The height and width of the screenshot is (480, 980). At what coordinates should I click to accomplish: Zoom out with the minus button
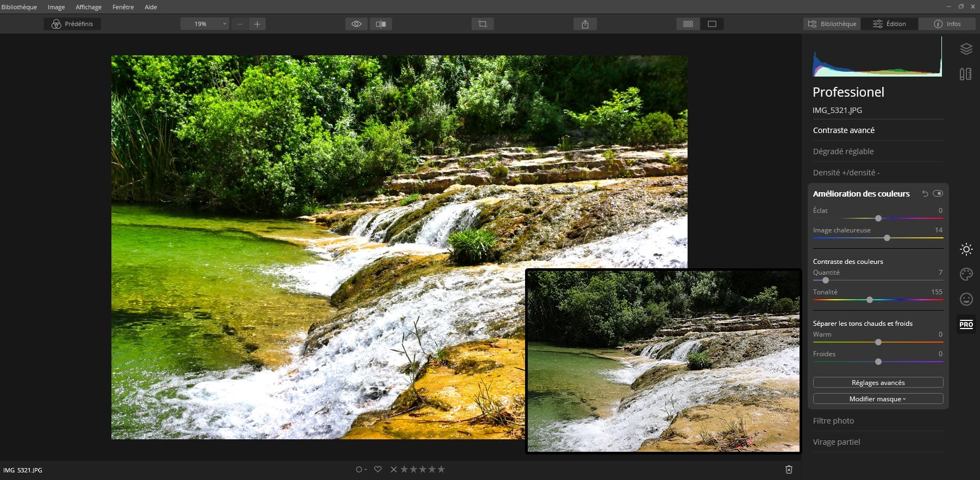[240, 24]
